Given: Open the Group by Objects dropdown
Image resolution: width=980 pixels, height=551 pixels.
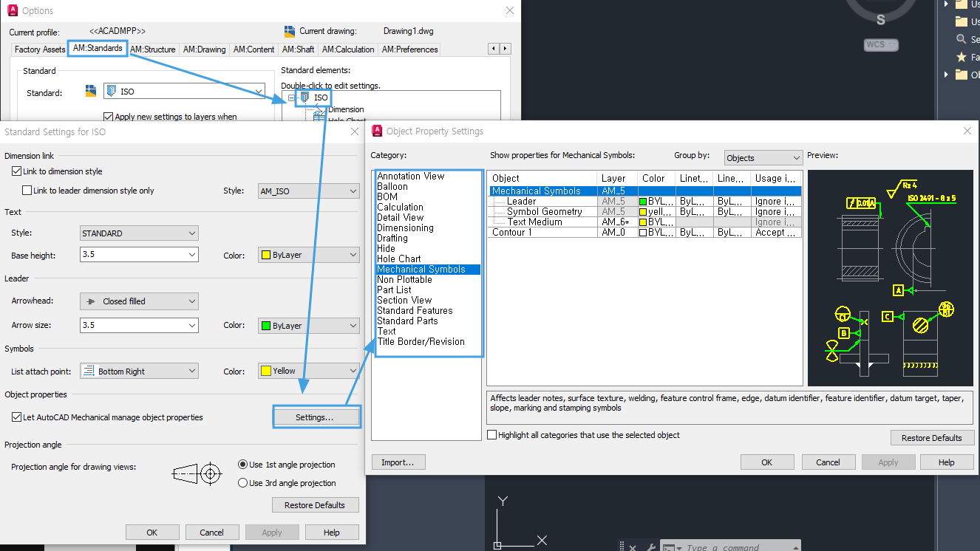Looking at the screenshot, I should (x=763, y=158).
